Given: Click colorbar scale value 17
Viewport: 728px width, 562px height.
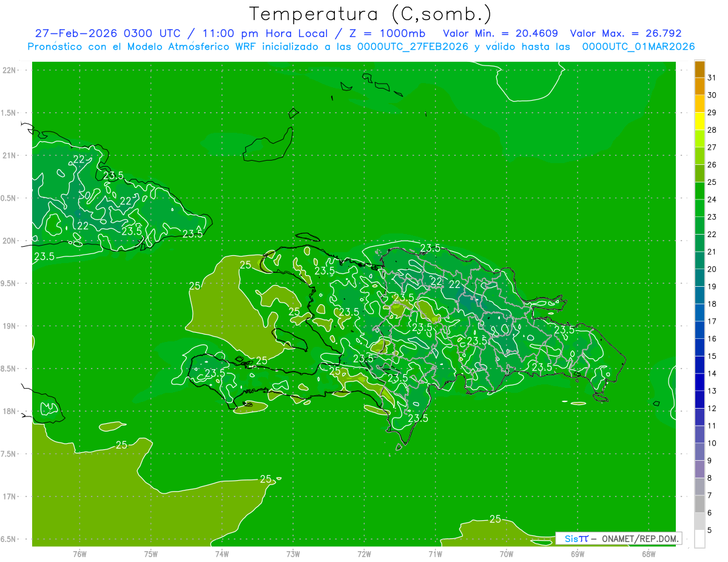Looking at the screenshot, I should pos(712,321).
